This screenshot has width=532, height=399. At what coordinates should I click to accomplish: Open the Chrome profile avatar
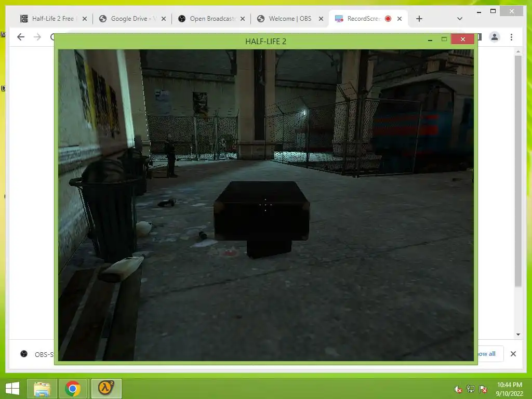tap(495, 37)
